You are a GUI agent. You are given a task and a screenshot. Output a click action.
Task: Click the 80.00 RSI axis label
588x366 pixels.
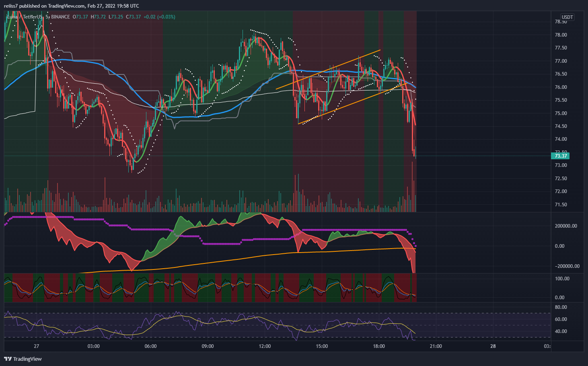tap(561, 307)
